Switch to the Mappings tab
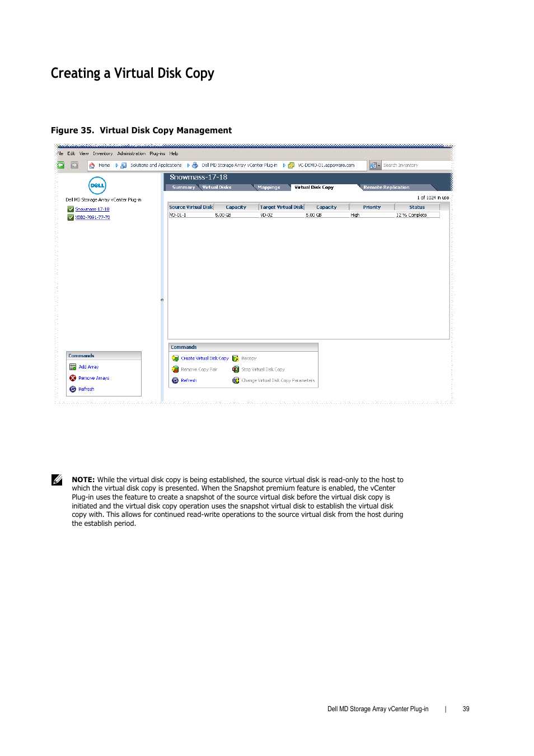Screen dimensions: 534x756 (x=269, y=187)
